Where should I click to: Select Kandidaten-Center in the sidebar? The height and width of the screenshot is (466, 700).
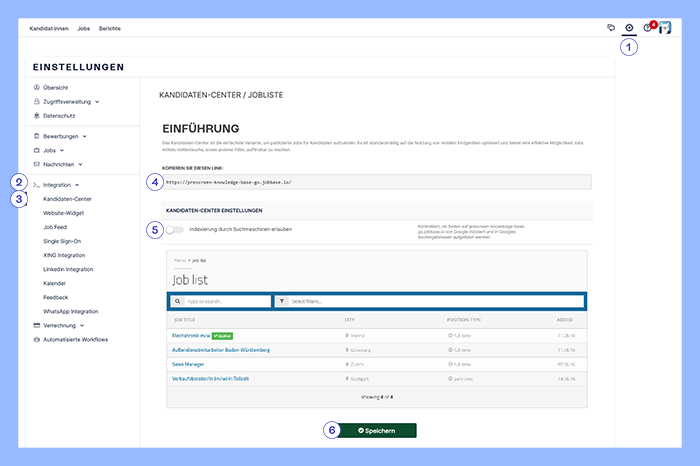click(x=67, y=199)
